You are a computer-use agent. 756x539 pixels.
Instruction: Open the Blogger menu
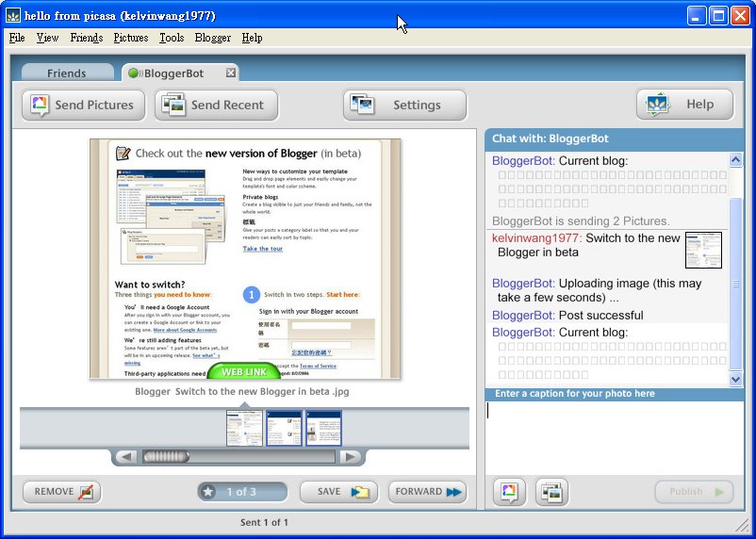coord(213,38)
